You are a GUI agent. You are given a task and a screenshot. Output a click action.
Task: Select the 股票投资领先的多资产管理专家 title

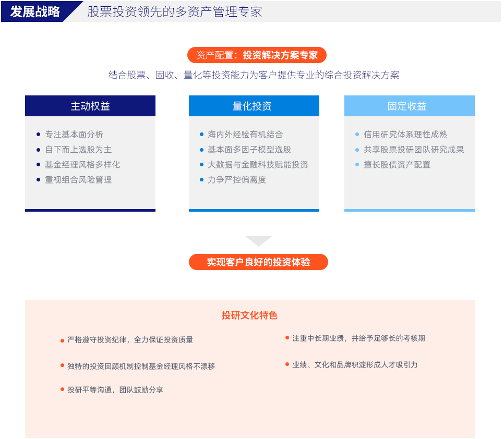pyautogui.click(x=174, y=11)
